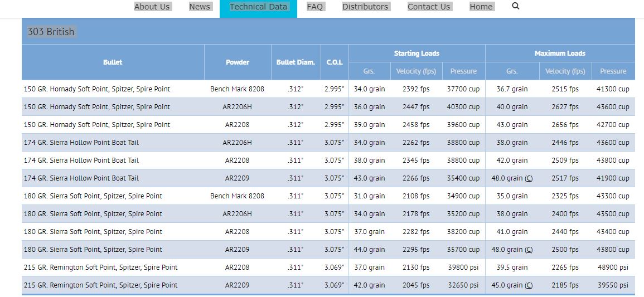Go to Contact Us
644x297 pixels.
(x=429, y=7)
